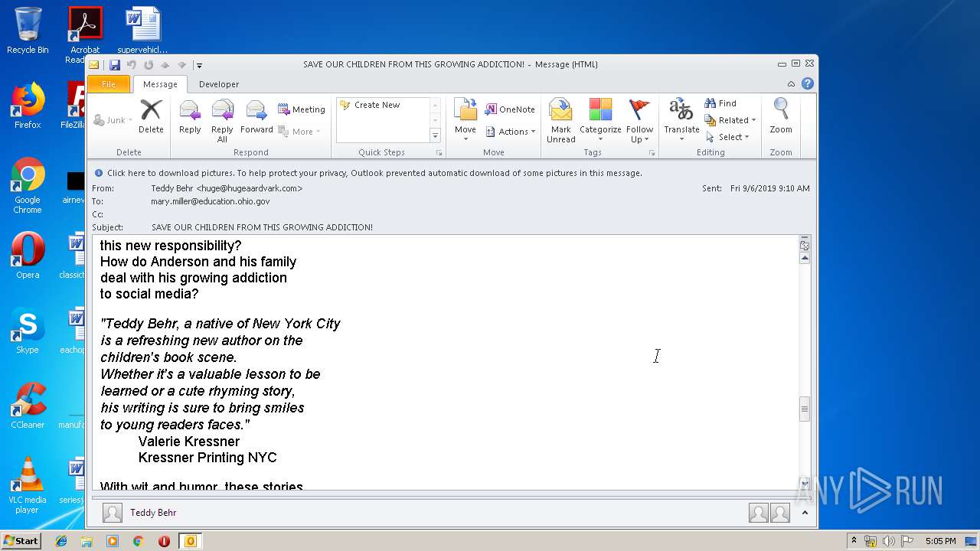Open Follow Up flag menu
Screen dimensions: 980x551
[x=639, y=121]
